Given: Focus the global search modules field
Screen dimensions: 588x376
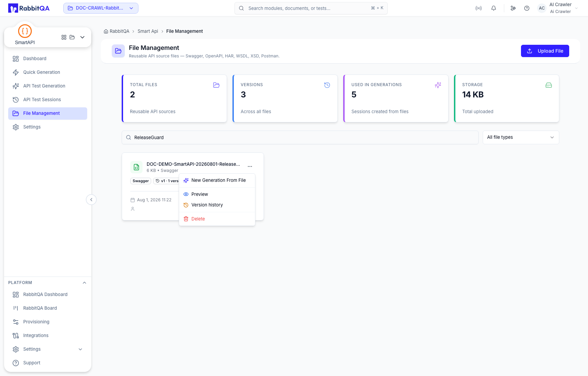Looking at the screenshot, I should click(311, 8).
